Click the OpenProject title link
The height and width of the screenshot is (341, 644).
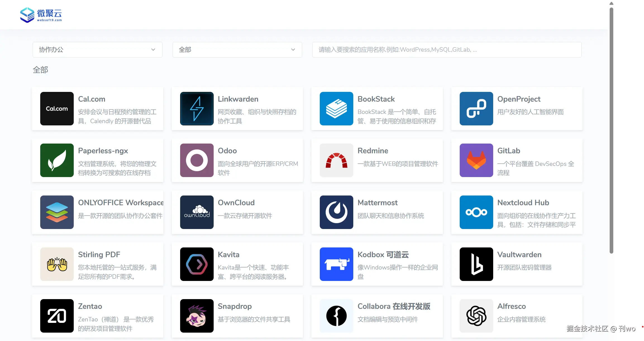pos(519,99)
